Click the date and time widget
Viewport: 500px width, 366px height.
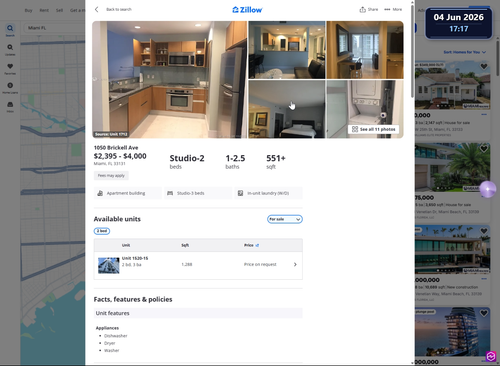pos(458,23)
